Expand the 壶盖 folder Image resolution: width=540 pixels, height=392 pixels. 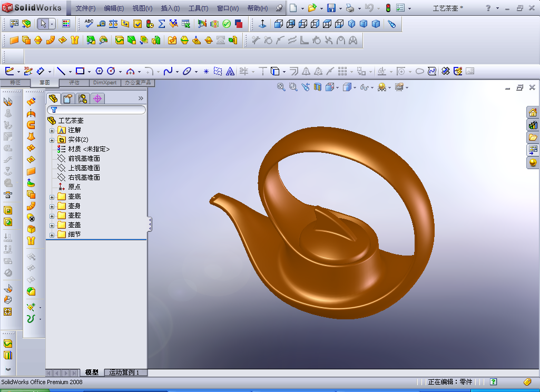click(x=52, y=226)
